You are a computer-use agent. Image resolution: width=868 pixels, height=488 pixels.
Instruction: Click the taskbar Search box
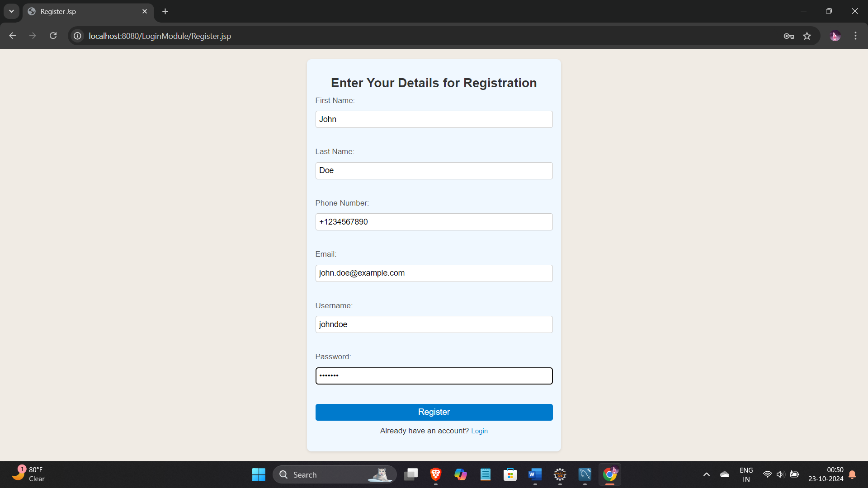click(335, 474)
